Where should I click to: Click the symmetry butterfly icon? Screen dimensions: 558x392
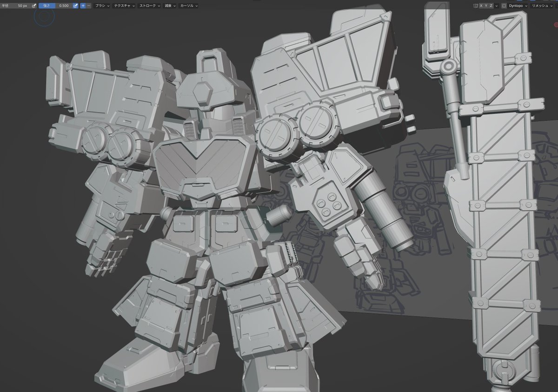click(476, 6)
